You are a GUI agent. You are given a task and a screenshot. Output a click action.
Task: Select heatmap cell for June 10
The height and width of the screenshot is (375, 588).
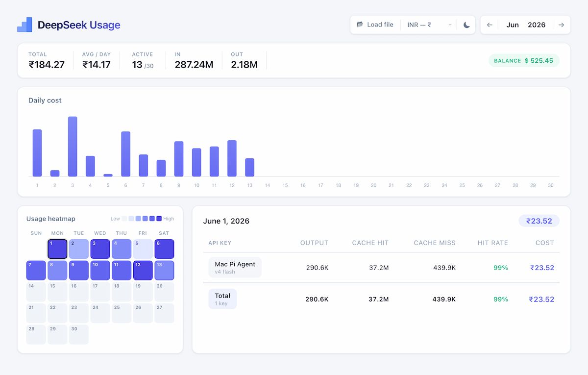click(100, 270)
